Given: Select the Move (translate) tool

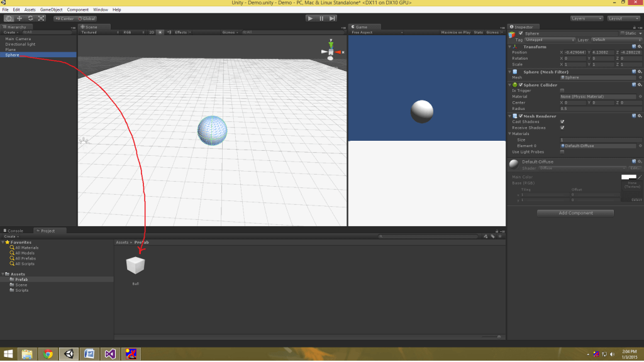Looking at the screenshot, I should [x=19, y=18].
